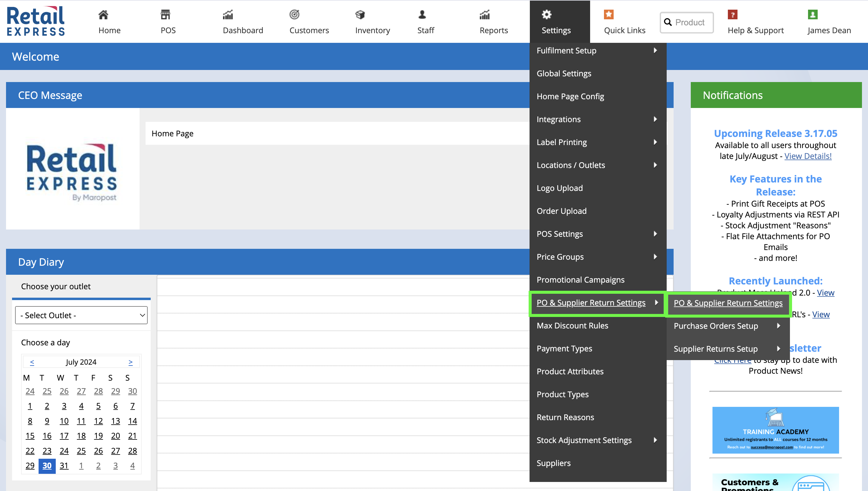Open the Select Outlet dropdown

(x=81, y=315)
